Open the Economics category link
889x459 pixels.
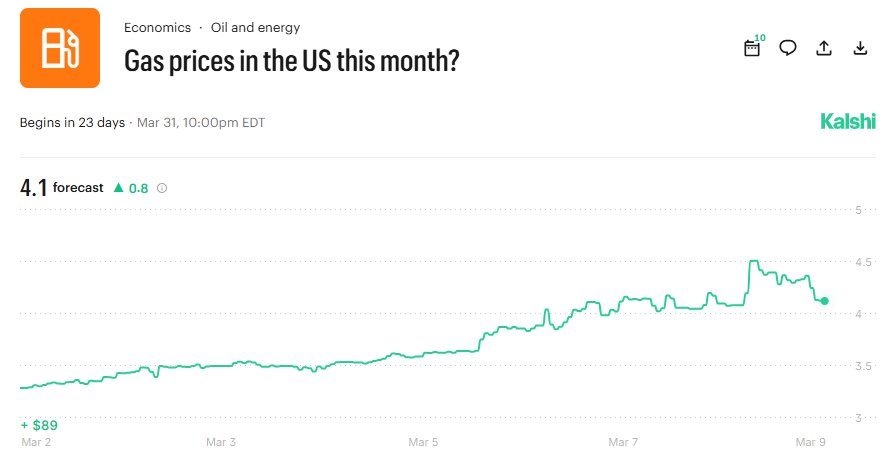pos(156,28)
